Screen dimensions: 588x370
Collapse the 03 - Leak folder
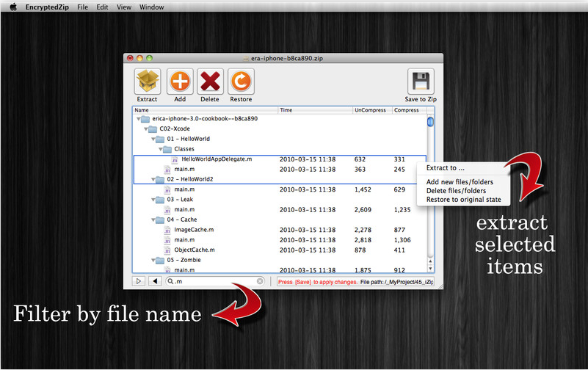tap(153, 200)
